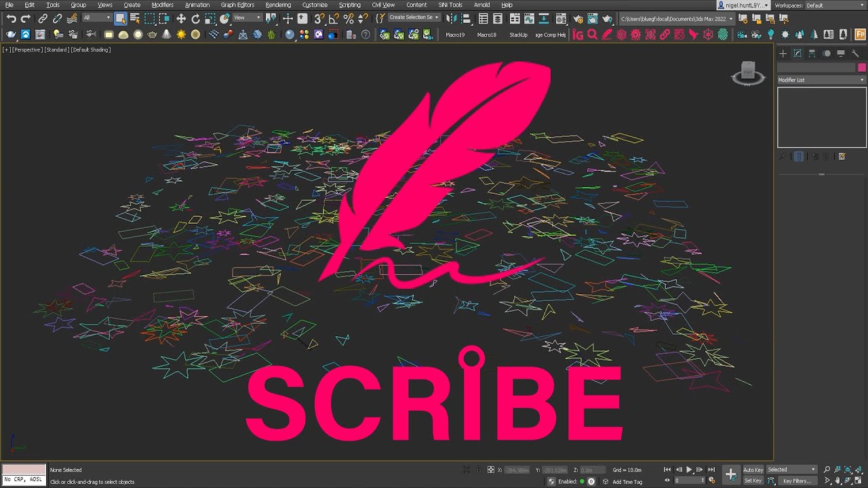Click the pink object color swatch

(x=862, y=68)
